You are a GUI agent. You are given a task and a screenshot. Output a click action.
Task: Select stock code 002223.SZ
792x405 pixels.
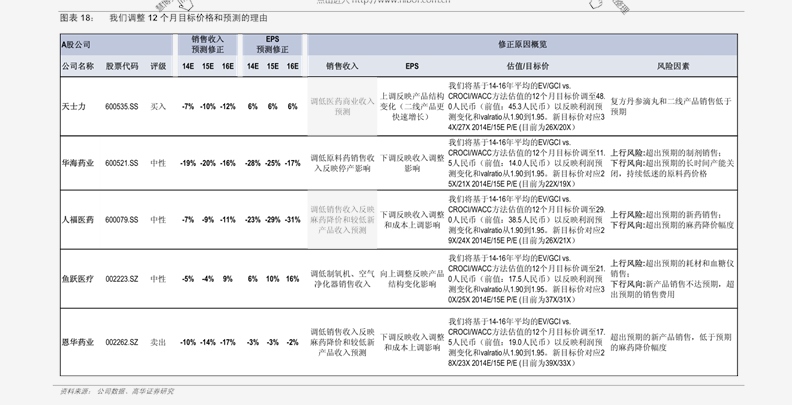[x=121, y=279]
